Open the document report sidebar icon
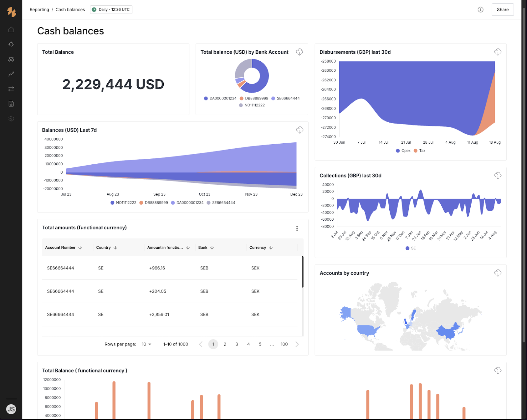Screen dimensions: 527x420 click(11, 104)
